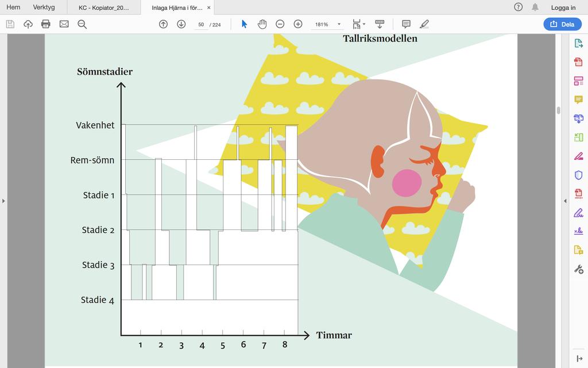Click the Save file icon
Viewport: 588px width, 368px height.
(x=10, y=24)
